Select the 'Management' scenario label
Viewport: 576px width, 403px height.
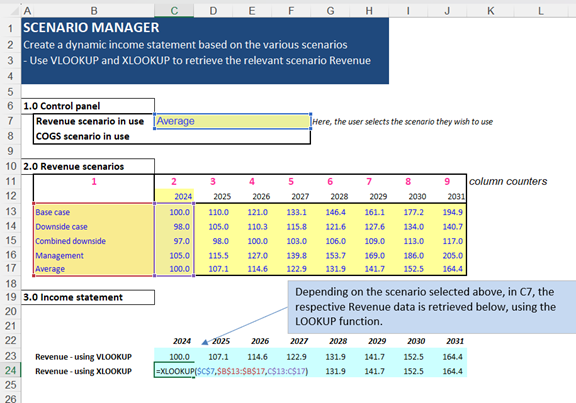pyautogui.click(x=60, y=255)
